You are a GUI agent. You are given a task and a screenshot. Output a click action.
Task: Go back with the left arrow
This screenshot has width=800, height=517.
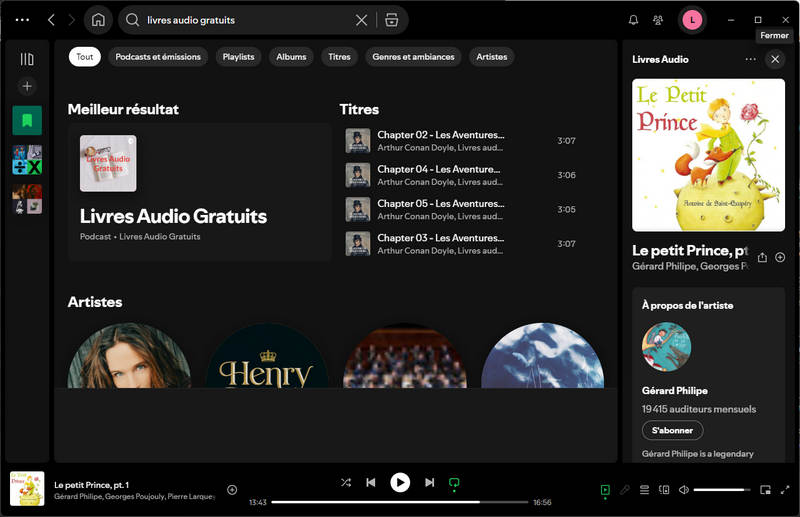[51, 20]
